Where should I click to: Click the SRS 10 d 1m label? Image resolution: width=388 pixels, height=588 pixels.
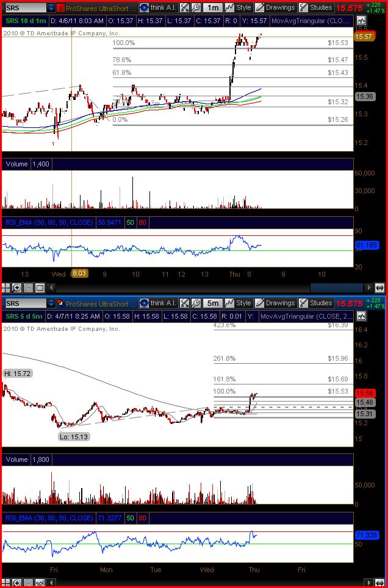click(x=24, y=21)
